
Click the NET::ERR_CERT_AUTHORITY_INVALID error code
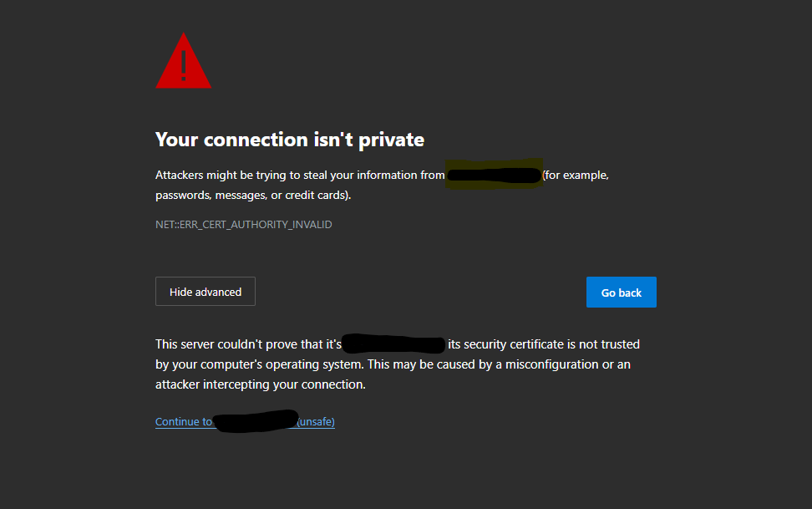click(x=243, y=225)
